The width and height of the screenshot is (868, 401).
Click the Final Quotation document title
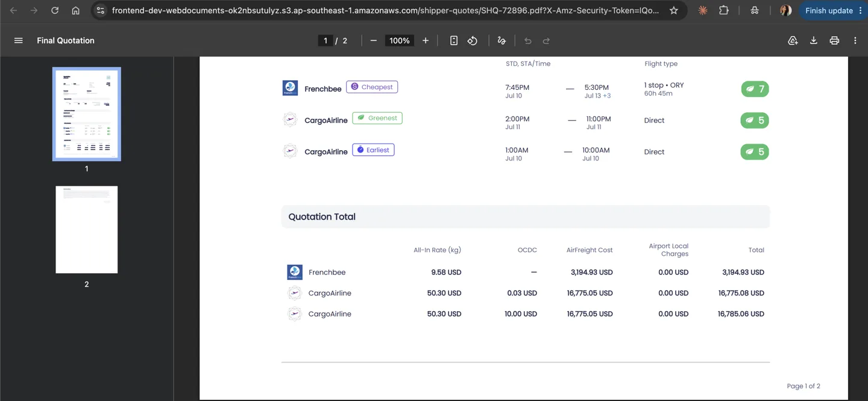coord(66,40)
